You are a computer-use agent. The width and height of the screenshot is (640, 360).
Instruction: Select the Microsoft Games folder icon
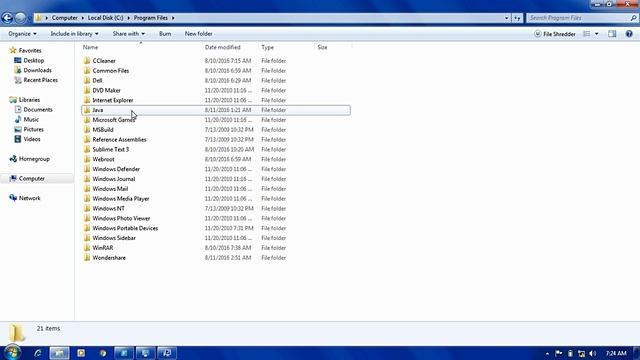coord(87,120)
